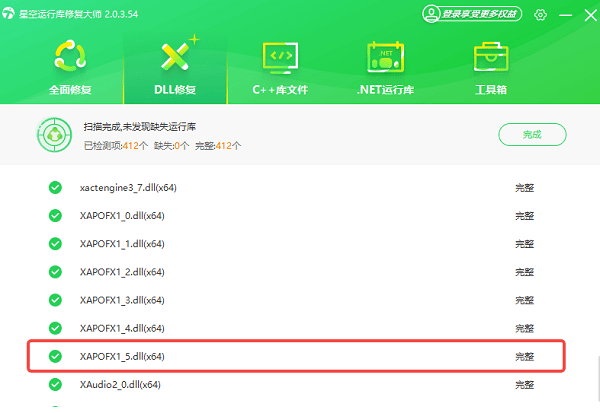
Task: Open the C++库文件 tab
Action: pyautogui.click(x=280, y=90)
